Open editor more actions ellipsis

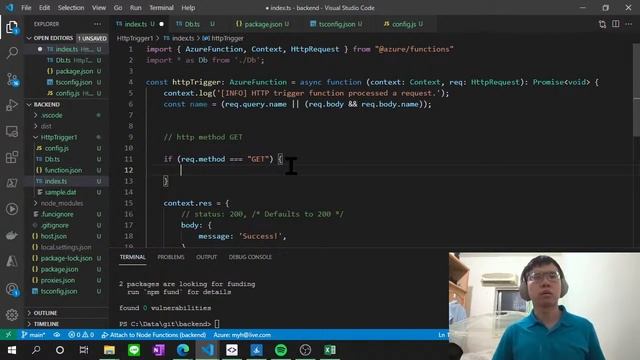[629, 24]
